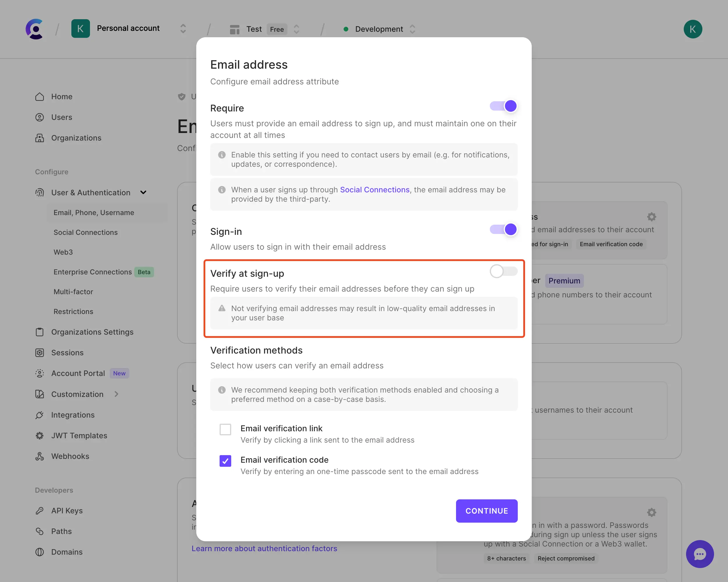728x582 pixels.
Task: Disable the Require email toggle
Action: tap(503, 106)
